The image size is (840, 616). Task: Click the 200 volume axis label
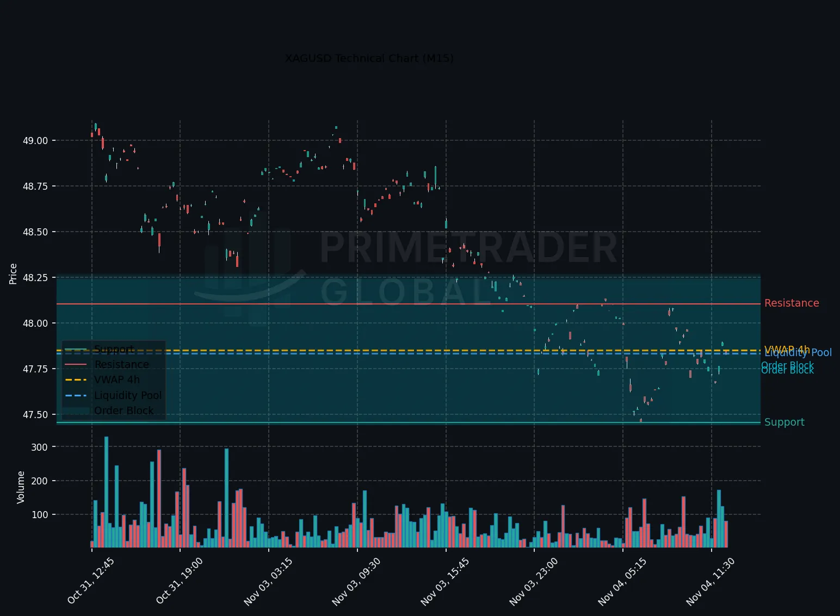tap(40, 481)
